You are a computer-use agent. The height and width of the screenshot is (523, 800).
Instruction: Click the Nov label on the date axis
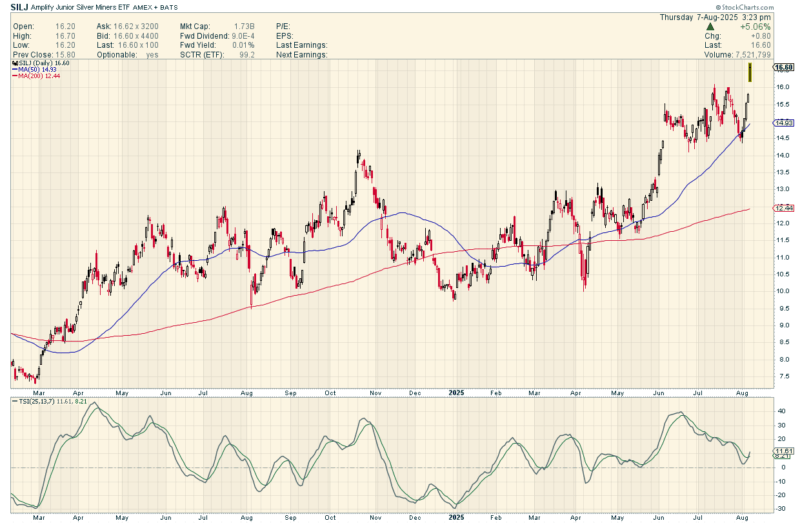[376, 394]
